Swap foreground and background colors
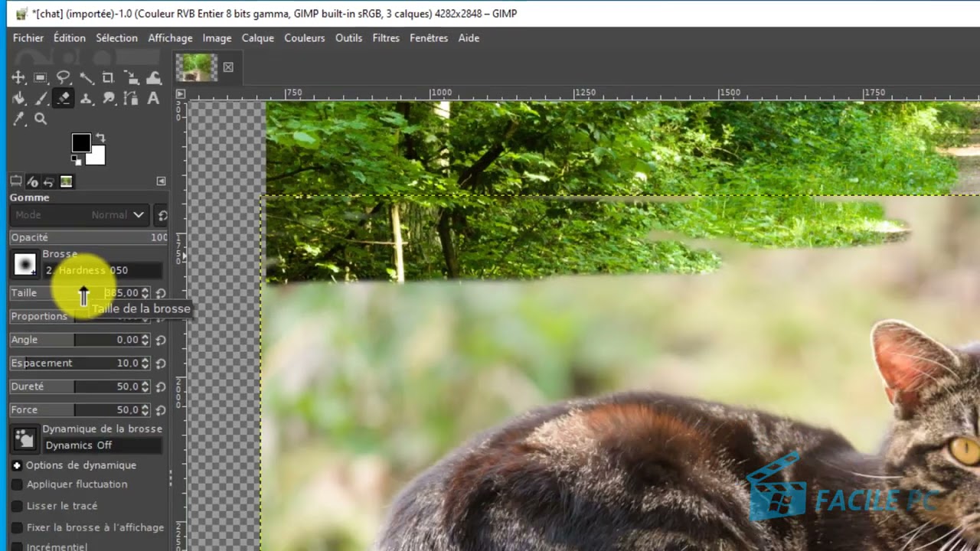Viewport: 980px width, 551px height. click(100, 138)
